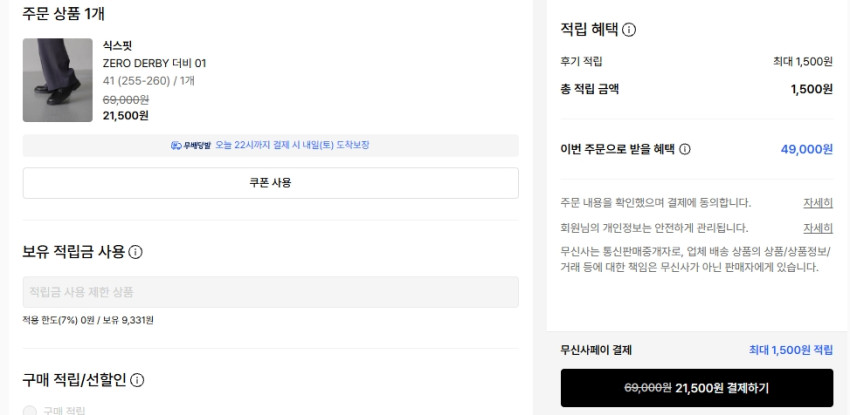Click the 적립금 사용 제한 상품 input field

click(x=270, y=292)
